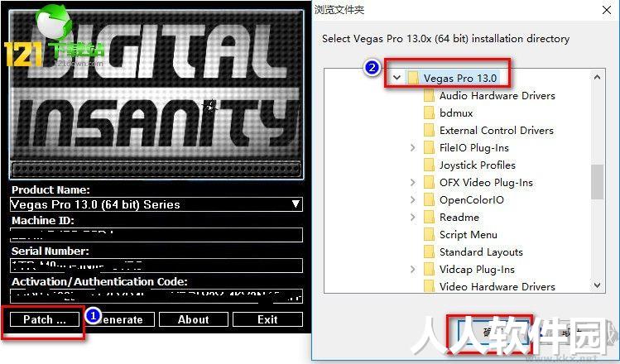The image size is (620, 364).
Task: Select the Vegas Pro 13.0 folder name
Action: 460,79
